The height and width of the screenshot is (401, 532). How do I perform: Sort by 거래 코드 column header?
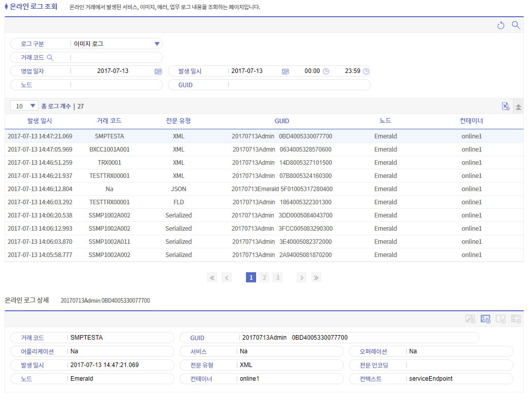[109, 121]
